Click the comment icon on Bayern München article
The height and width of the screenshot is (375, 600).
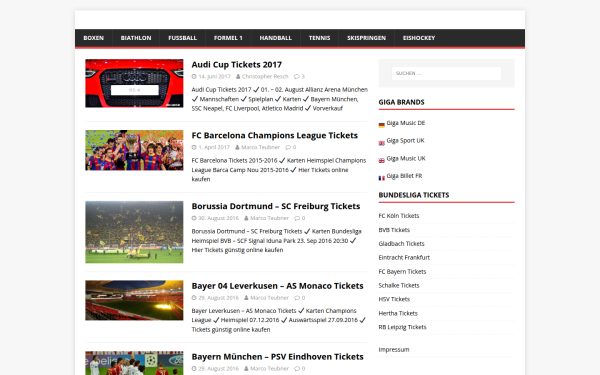point(297,368)
